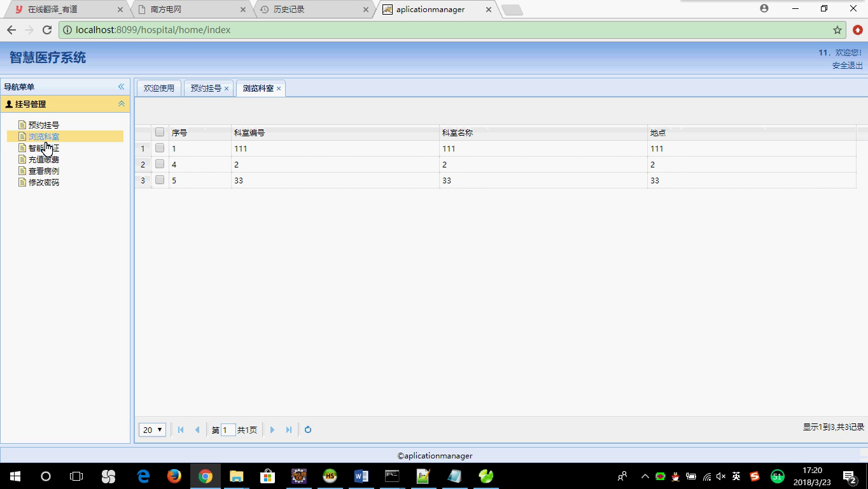Viewport: 868px width, 489px height.
Task: Click the volume icon in system tray
Action: coord(721,476)
